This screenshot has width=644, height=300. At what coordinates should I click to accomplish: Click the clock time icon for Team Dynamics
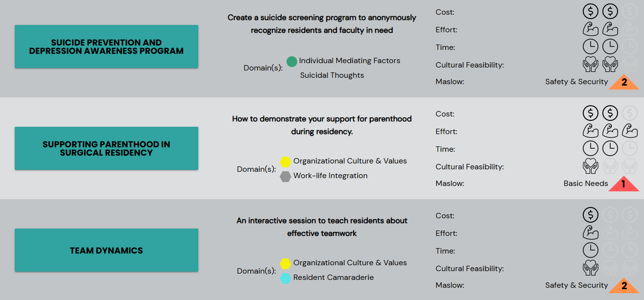point(591,251)
